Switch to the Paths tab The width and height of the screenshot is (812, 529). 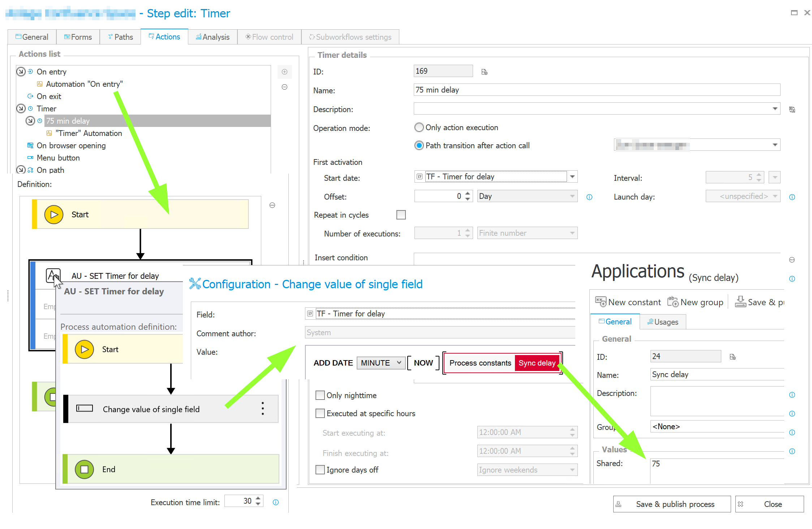coord(120,37)
